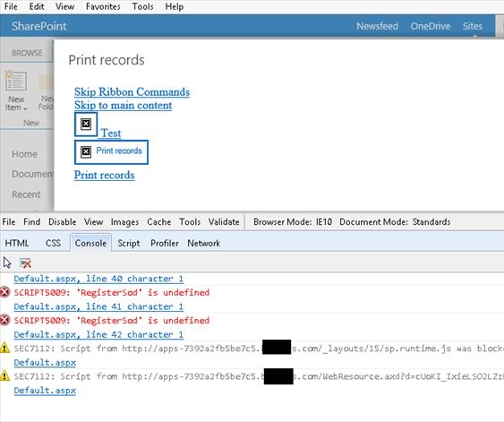Viewport: 504px width, 422px height.
Task: Select the SCRIPT5009 error text above line 42 link
Action: click(x=112, y=321)
